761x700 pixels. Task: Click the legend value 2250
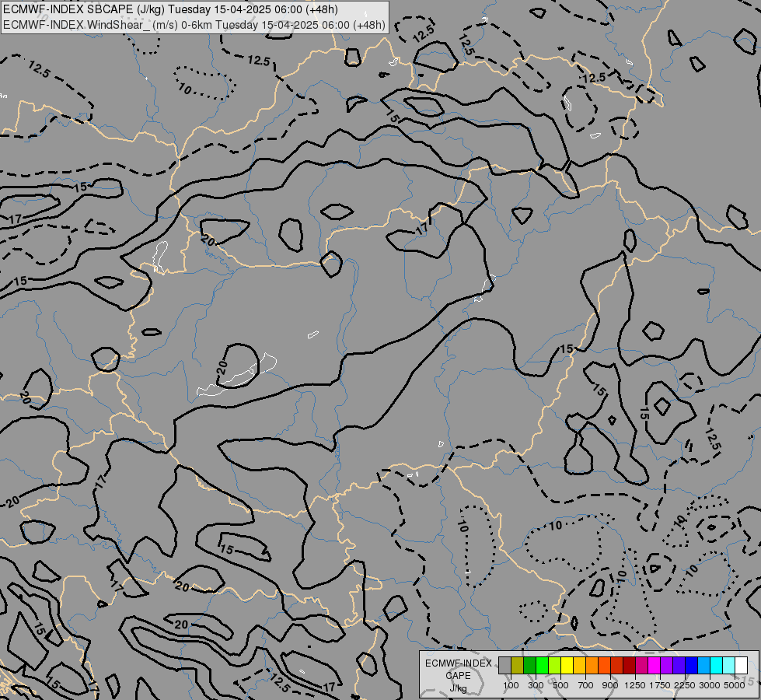point(685,685)
